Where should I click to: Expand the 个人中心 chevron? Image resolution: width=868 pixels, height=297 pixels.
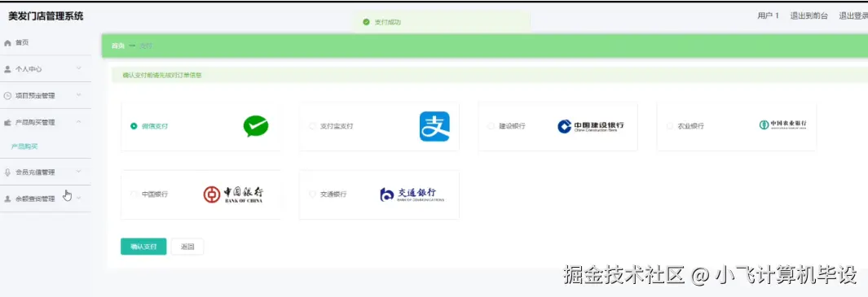point(78,68)
